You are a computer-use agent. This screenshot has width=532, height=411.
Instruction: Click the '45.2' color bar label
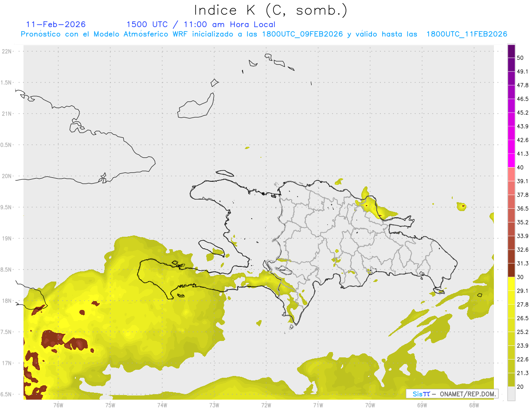pyautogui.click(x=523, y=113)
